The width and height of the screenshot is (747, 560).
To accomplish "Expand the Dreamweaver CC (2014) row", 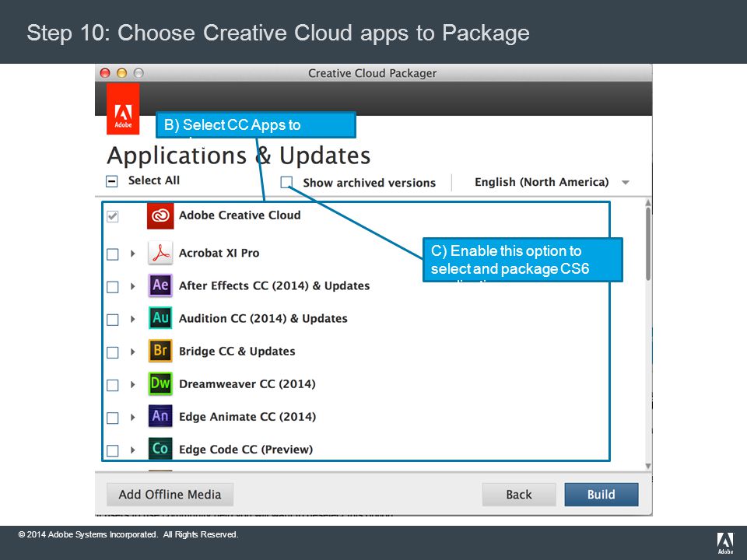I will 133,385.
